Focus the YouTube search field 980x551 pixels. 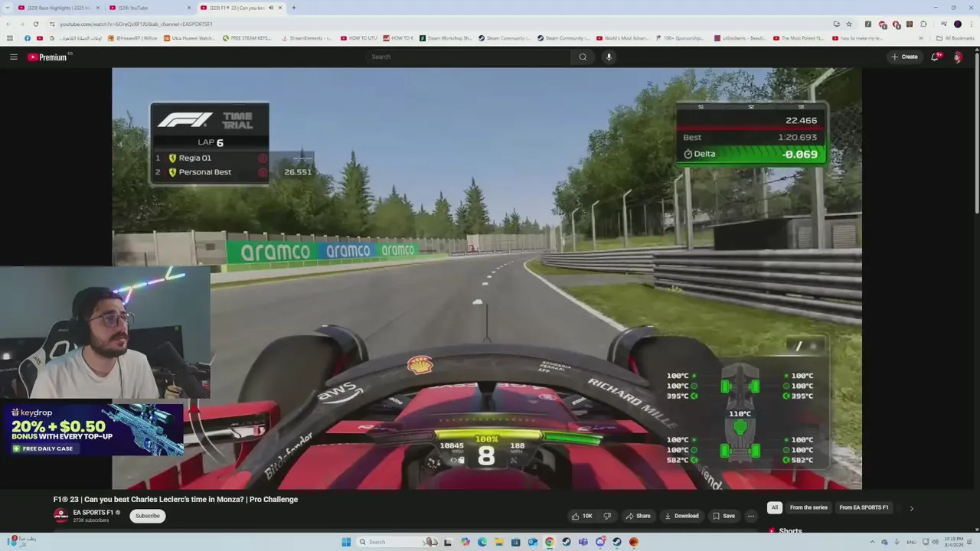(x=469, y=57)
